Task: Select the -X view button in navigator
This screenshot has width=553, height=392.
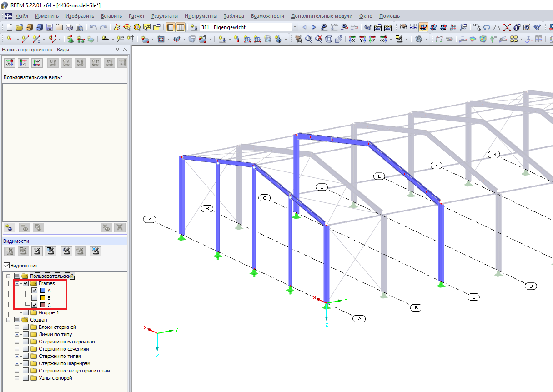Action: point(9,63)
